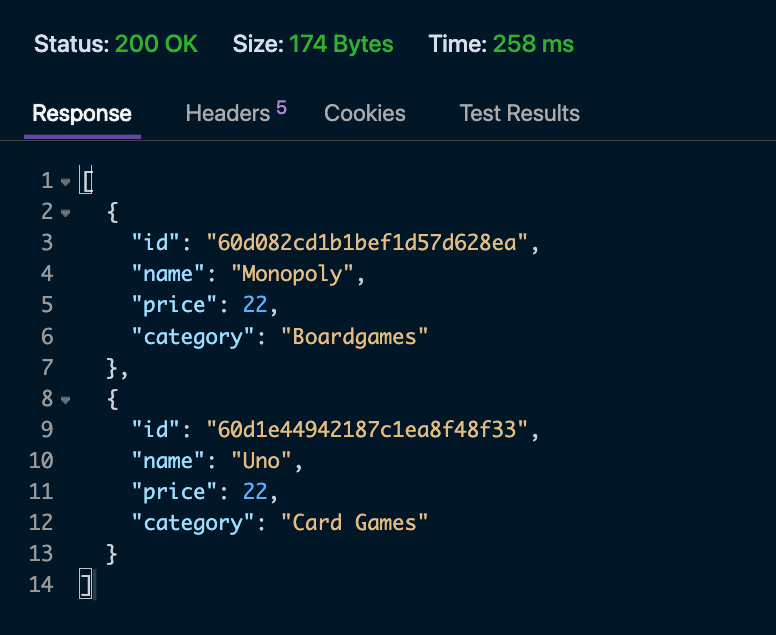The image size is (776, 635).
Task: Click line number 14 in the gutter
Action: [x=41, y=584]
